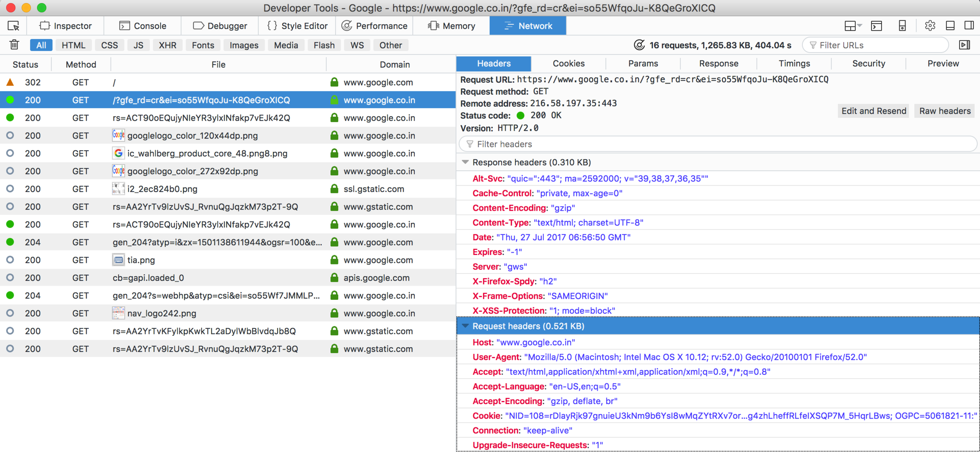Dock devtools to side icon

969,26
